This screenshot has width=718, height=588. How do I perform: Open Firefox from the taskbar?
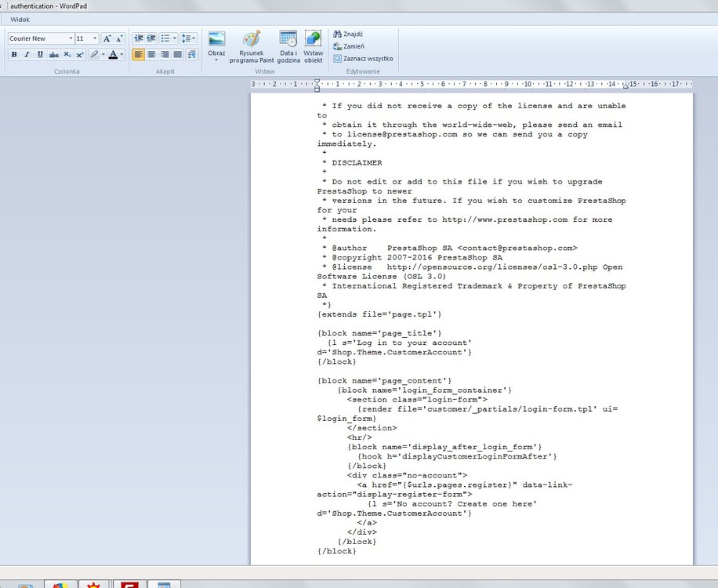(x=60, y=584)
